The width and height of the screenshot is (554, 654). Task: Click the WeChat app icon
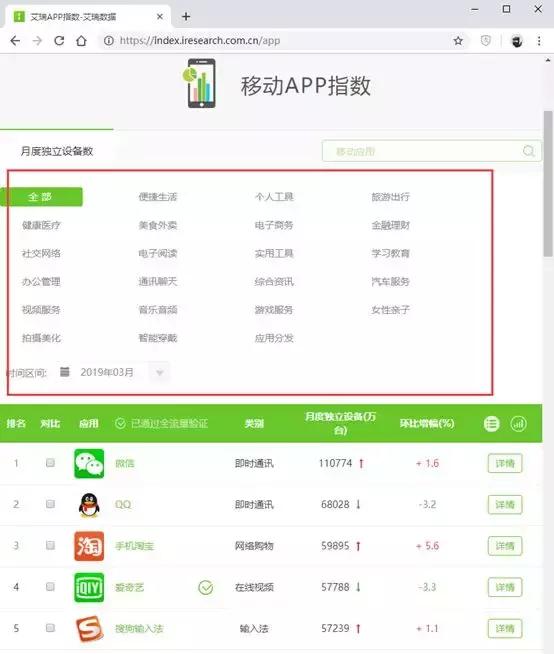point(89,463)
